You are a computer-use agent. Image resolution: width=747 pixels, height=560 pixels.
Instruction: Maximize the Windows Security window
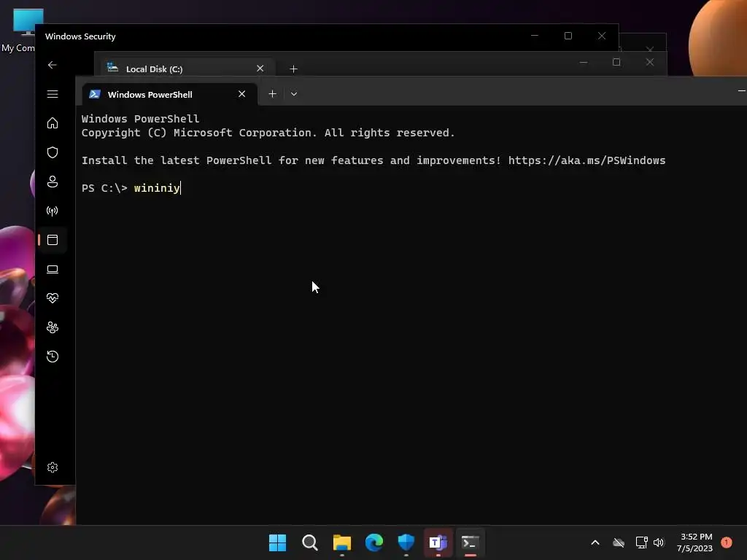coord(568,36)
